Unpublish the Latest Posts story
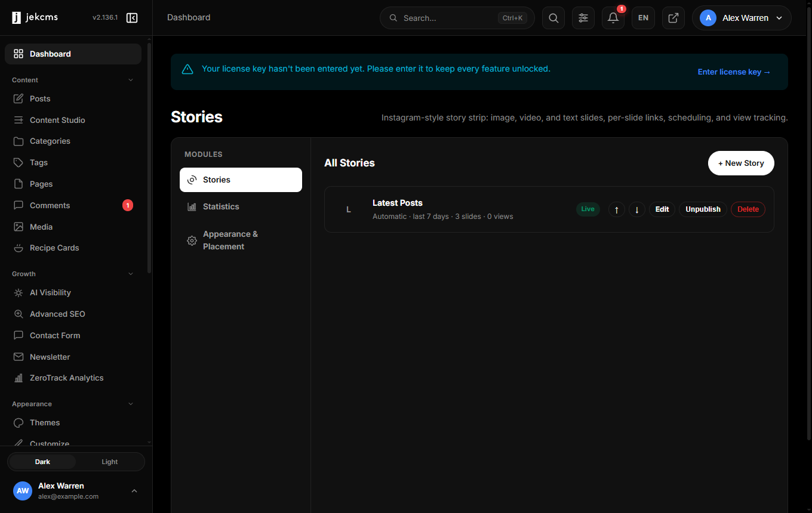This screenshot has height=513, width=812. pyautogui.click(x=703, y=209)
